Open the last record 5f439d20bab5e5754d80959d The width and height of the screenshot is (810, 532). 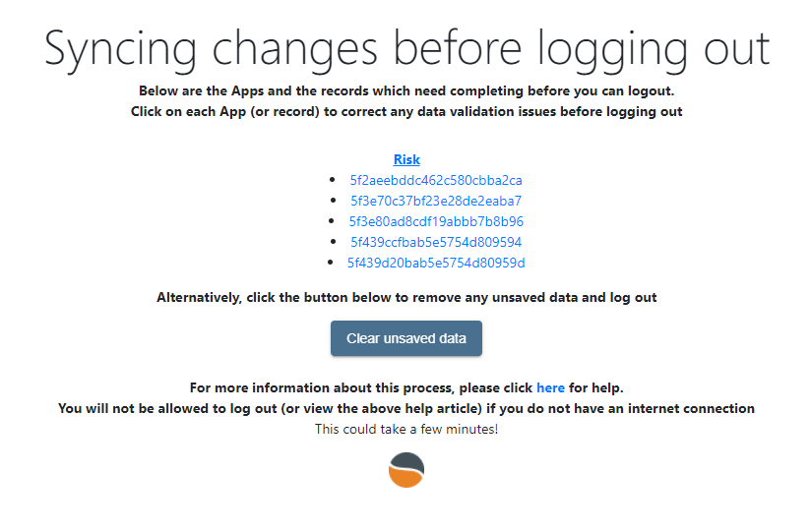point(436,263)
